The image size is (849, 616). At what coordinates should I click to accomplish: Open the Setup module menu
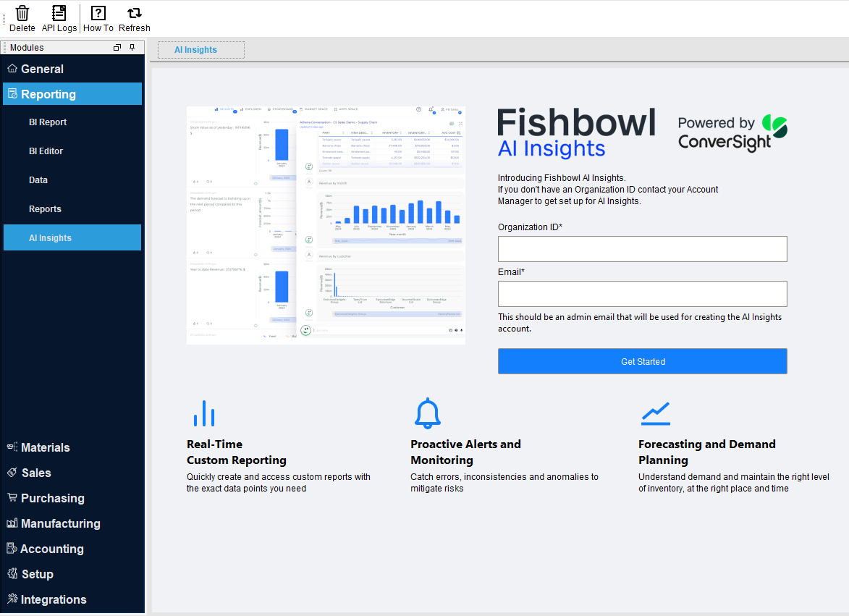point(35,574)
